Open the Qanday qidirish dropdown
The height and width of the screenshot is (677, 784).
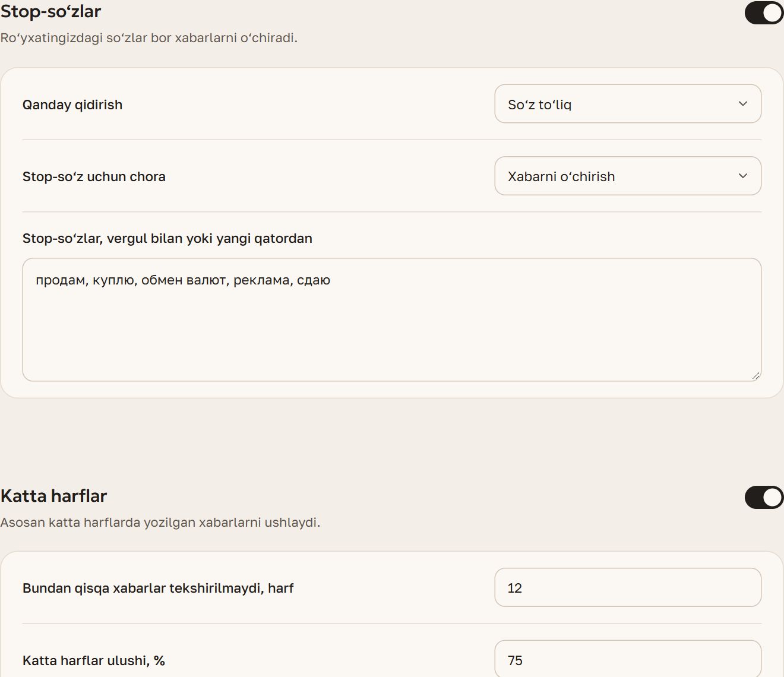pos(628,104)
